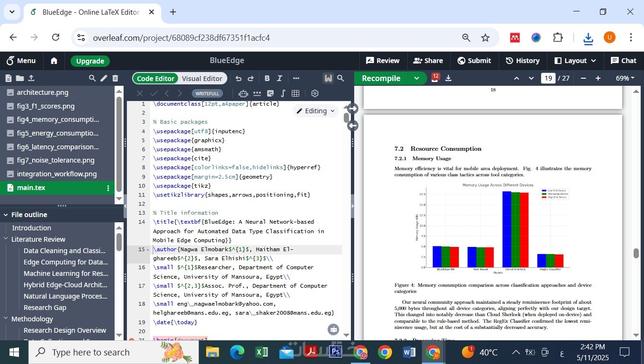Sync editor location to PDF right arrow
Image resolution: width=644 pixels, height=364 pixels.
click(352, 109)
